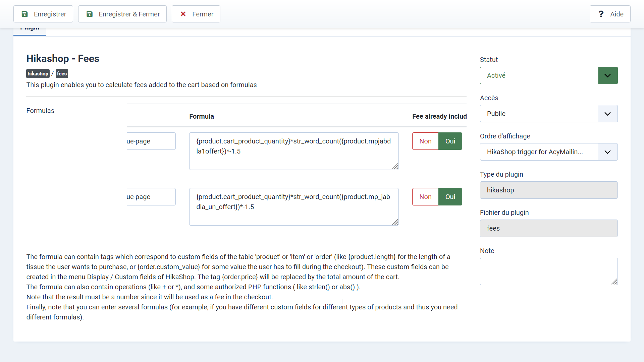This screenshot has width=644, height=362.
Task: Expand the Accès dropdown set to Public
Action: pos(548,114)
